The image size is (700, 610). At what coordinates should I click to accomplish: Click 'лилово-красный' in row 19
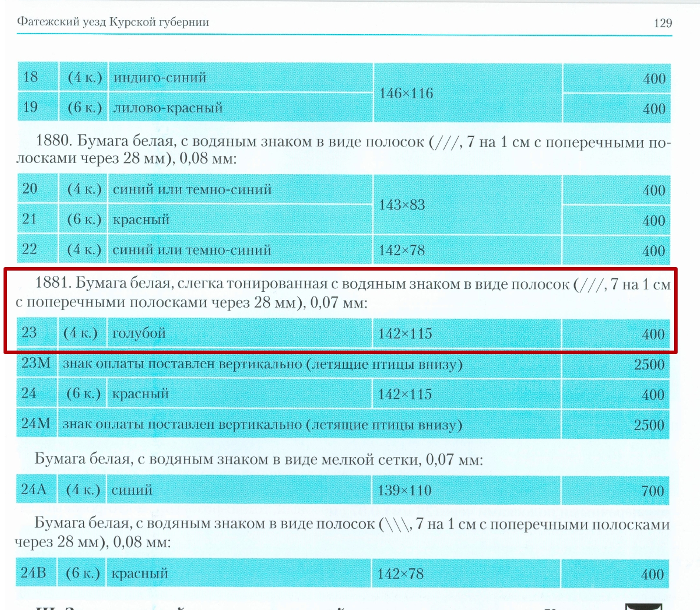(x=168, y=108)
